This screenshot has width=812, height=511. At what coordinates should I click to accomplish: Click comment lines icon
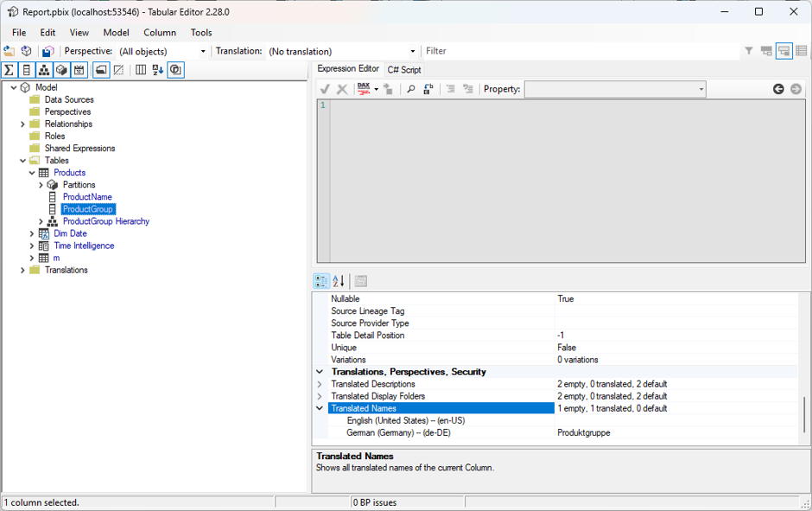click(x=451, y=89)
